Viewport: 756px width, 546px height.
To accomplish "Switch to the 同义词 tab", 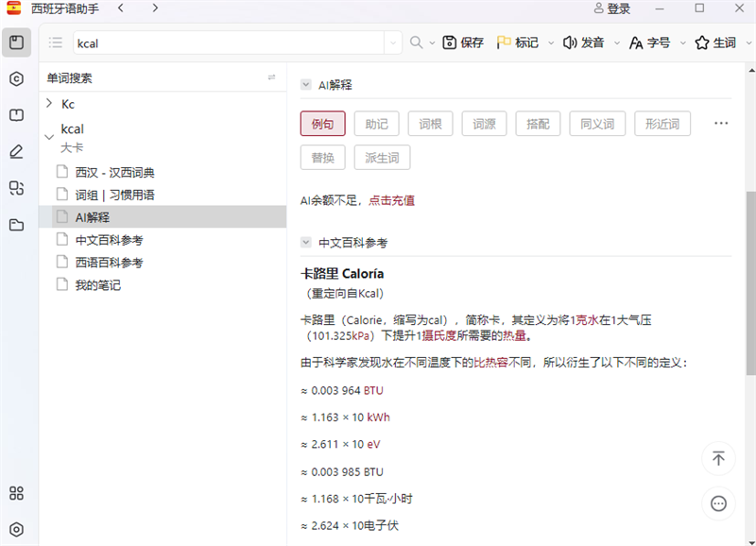I will [x=597, y=124].
